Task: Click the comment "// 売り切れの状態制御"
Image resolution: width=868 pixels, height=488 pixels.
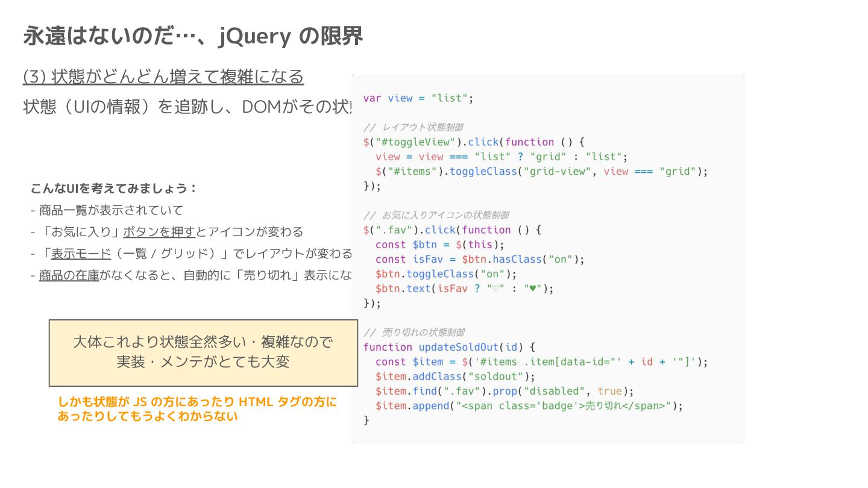Action: (414, 333)
